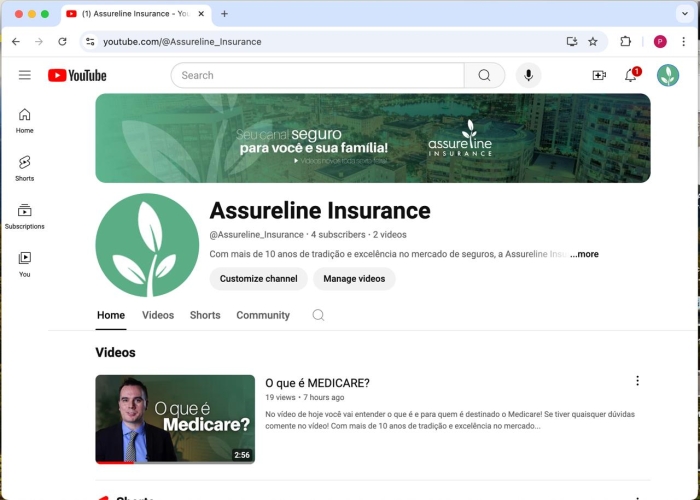
Task: Search within channel magnifier icon
Action: click(x=318, y=315)
